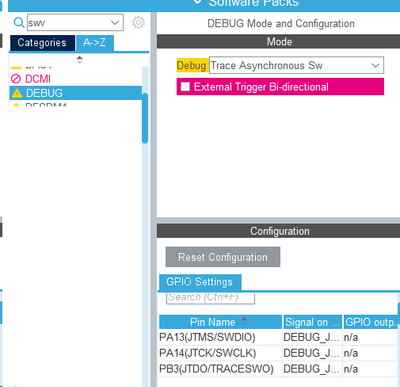
Task: Click the search magnifier icon
Action: click(19, 23)
